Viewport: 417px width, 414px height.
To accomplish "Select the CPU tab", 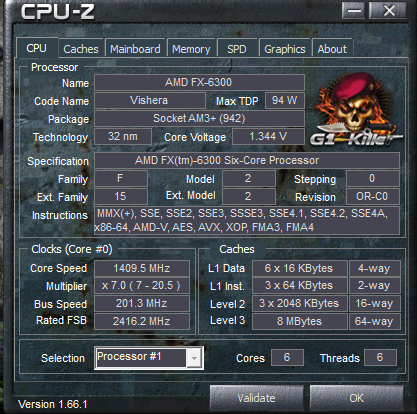I will pos(37,48).
